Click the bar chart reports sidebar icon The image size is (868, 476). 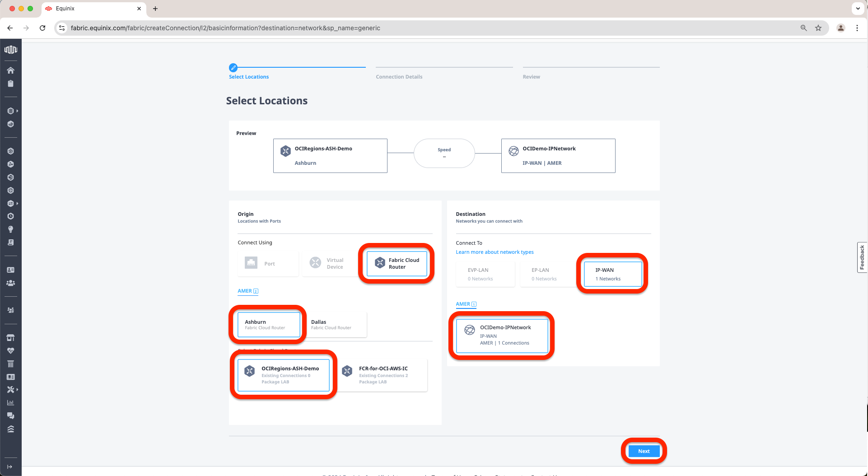(10, 402)
